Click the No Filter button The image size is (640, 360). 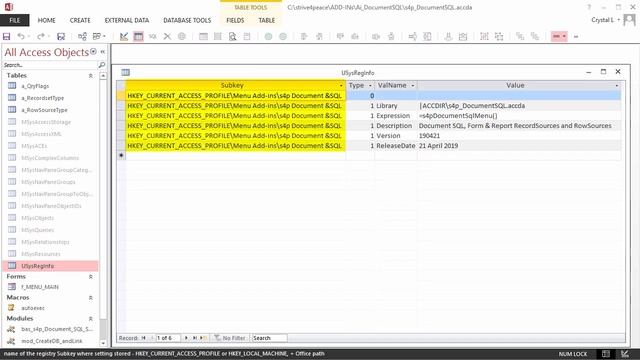[x=230, y=338]
